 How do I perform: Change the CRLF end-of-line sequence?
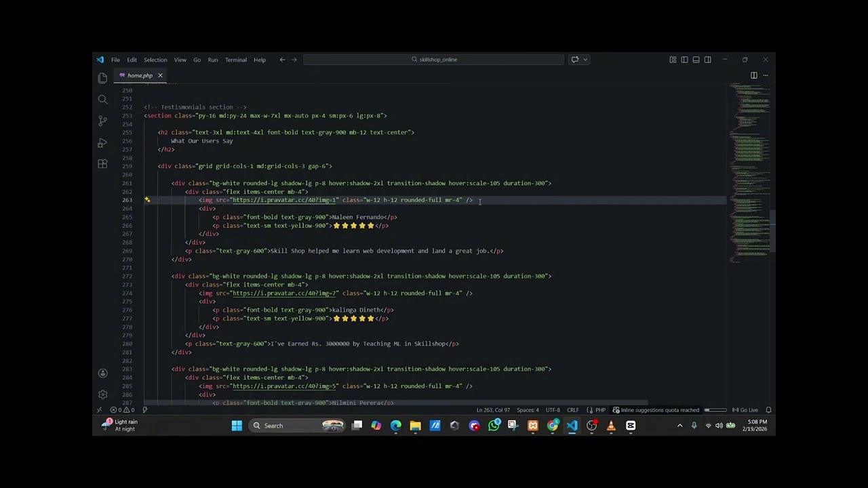(x=573, y=410)
